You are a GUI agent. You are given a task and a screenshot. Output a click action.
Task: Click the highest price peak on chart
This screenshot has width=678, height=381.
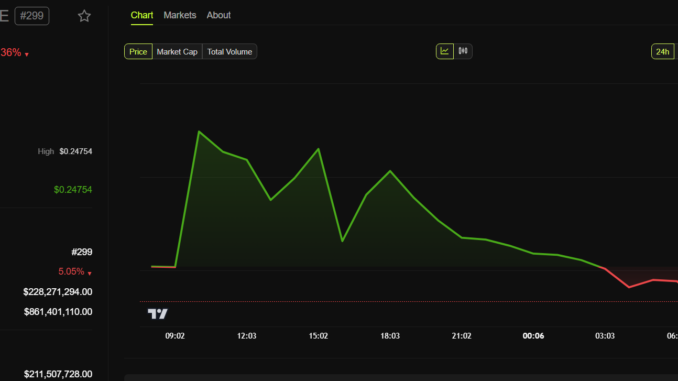(x=199, y=131)
